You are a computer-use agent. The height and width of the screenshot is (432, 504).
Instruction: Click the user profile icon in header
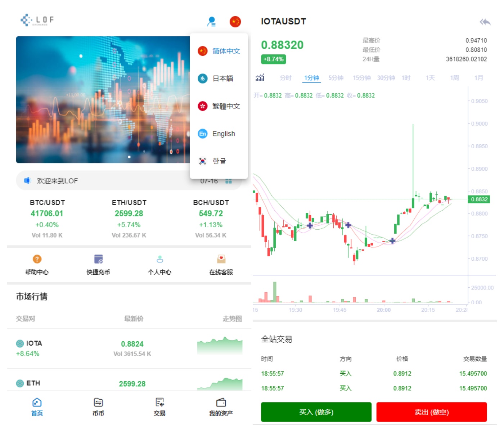[211, 22]
